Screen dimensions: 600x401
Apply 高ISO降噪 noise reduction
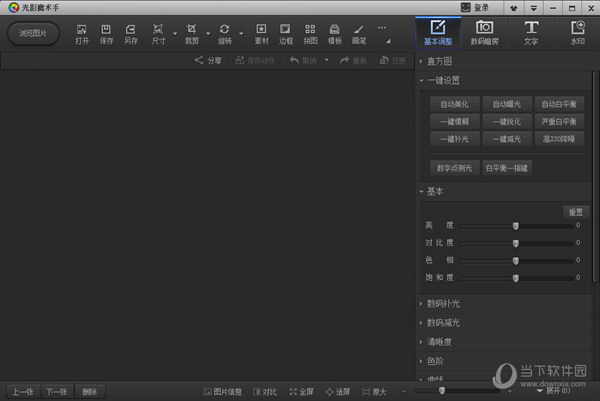tap(559, 139)
